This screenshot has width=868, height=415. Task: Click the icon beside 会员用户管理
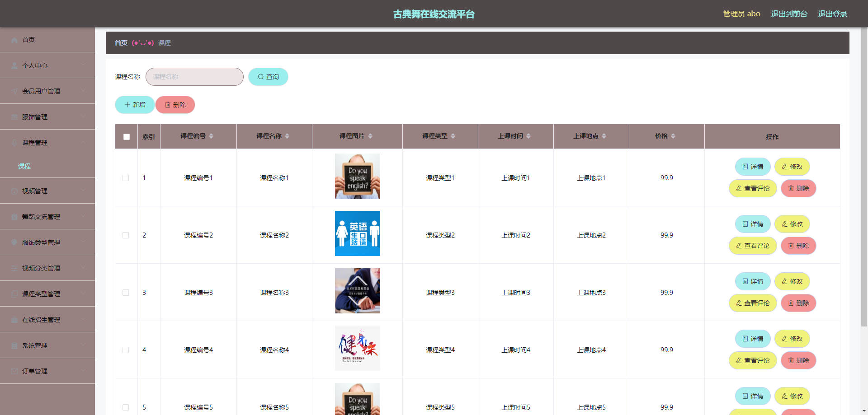[x=14, y=92]
